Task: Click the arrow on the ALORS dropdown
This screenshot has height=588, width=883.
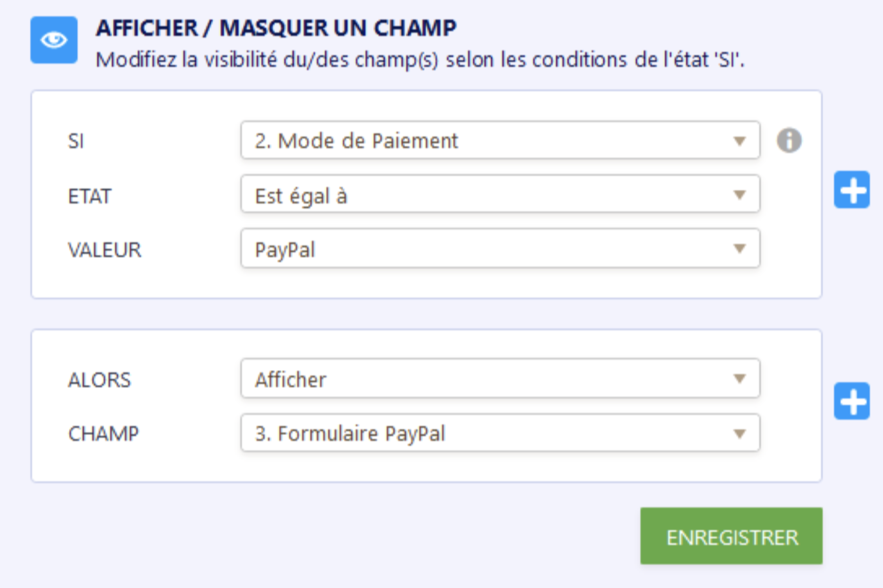Action: point(739,379)
